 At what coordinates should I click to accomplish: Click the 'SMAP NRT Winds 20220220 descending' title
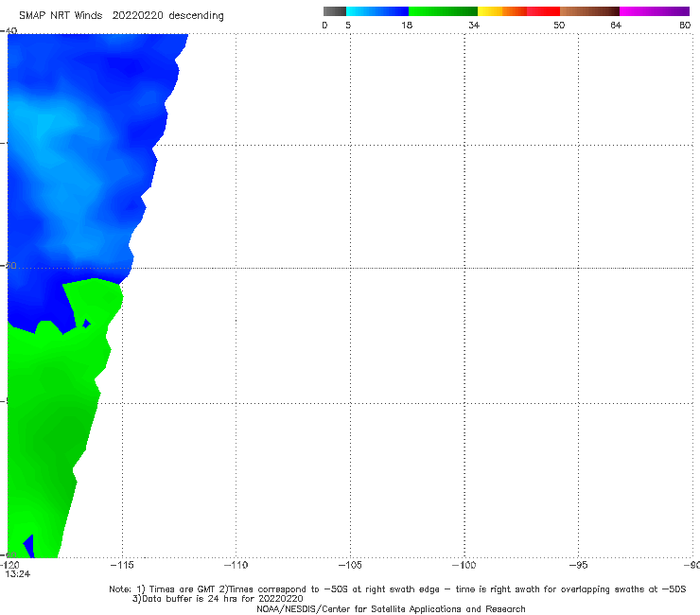tap(121, 16)
